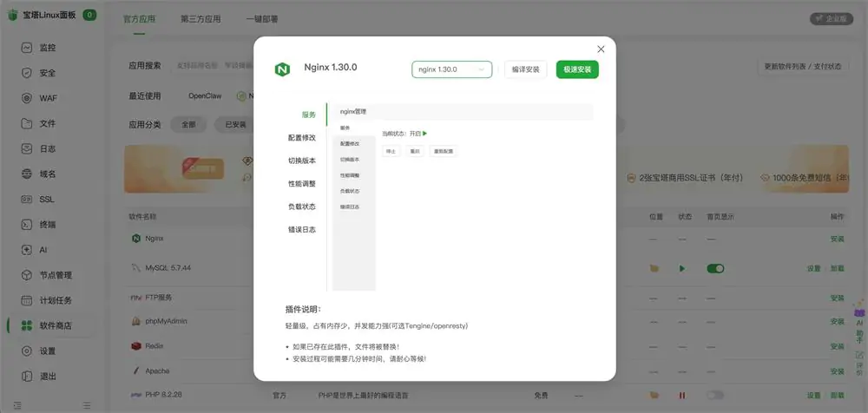Click PHP red paused status icon
Screen dimensions: 868x413
point(682,396)
